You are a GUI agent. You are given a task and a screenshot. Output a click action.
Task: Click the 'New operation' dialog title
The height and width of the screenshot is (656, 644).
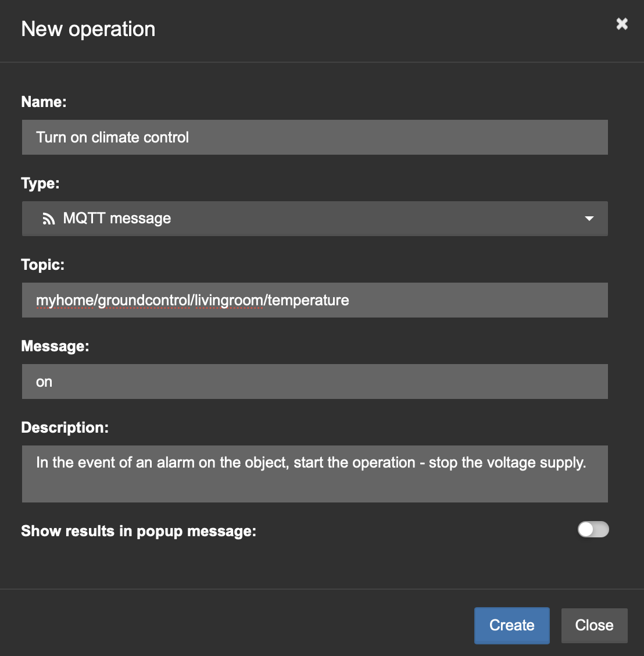click(88, 29)
